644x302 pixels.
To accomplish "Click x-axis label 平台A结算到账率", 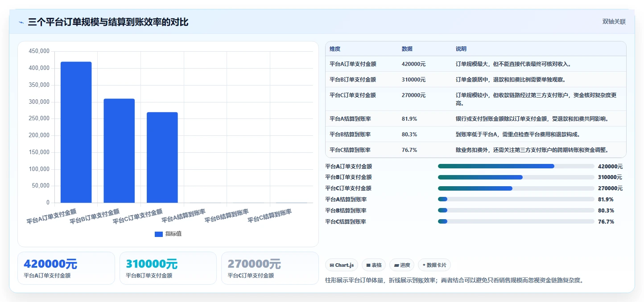I will click(x=183, y=216).
